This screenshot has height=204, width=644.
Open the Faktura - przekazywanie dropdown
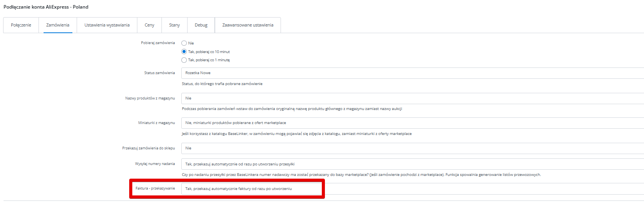click(x=412, y=189)
